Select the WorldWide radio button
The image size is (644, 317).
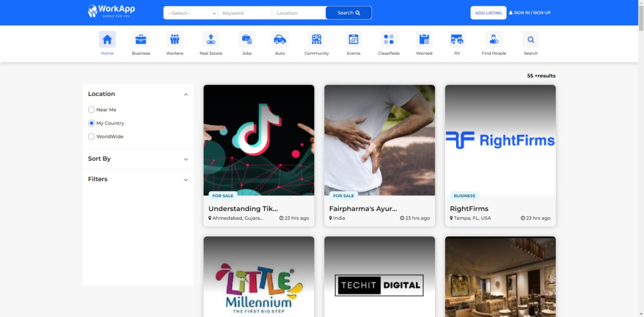tap(91, 137)
